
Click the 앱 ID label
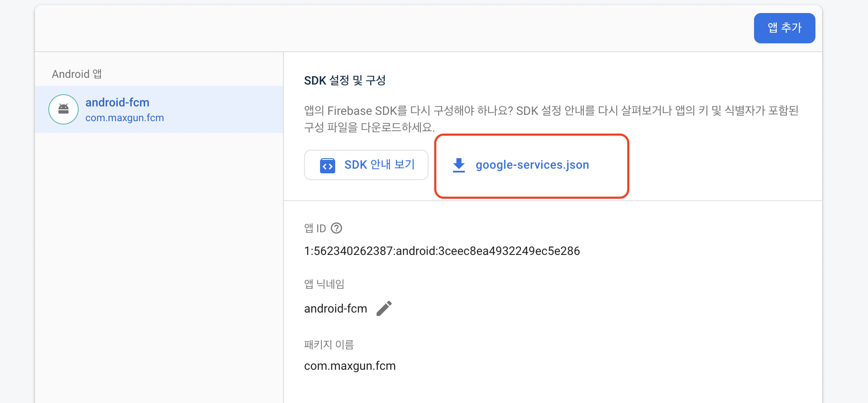(315, 228)
